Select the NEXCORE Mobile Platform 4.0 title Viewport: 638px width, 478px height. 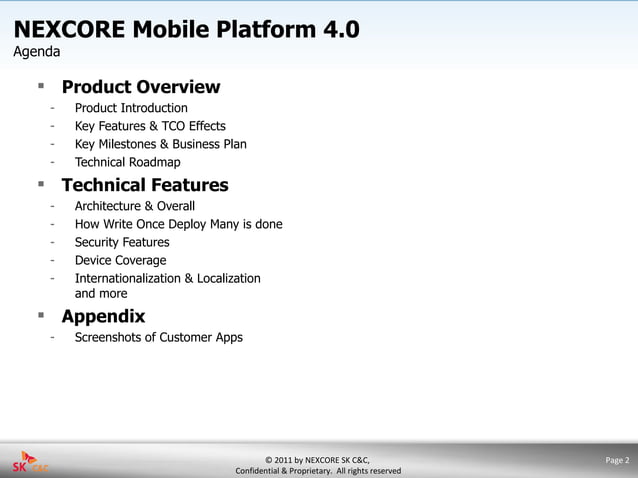[x=187, y=29]
